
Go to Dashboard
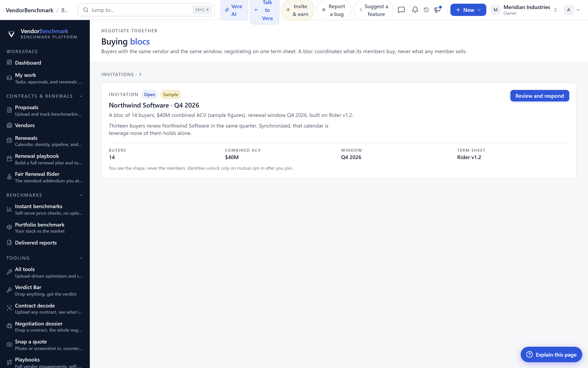coord(45,63)
